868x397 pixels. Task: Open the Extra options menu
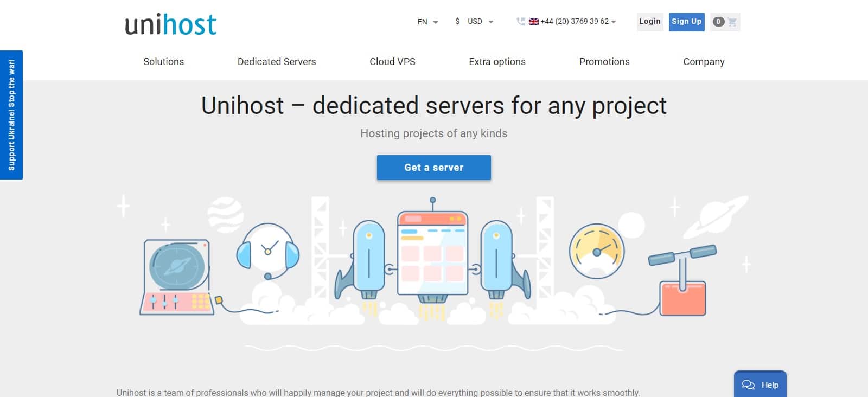[497, 62]
